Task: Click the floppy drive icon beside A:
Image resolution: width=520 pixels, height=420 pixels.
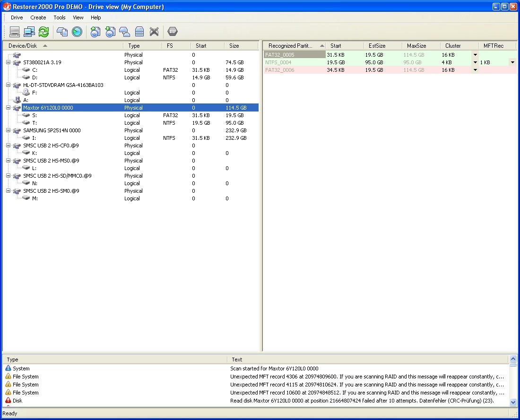Action: pos(17,100)
